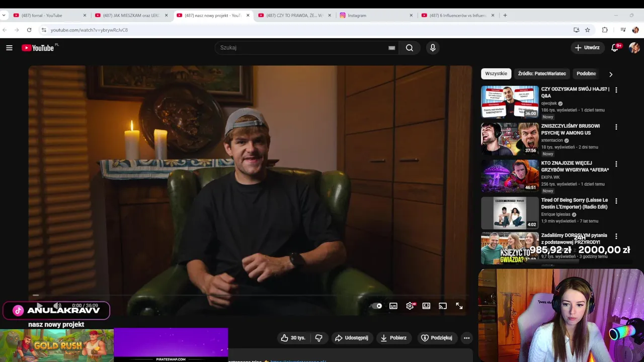Viewport: 644px width, 362px height.
Task: Open a new browser tab
Action: pos(505,16)
